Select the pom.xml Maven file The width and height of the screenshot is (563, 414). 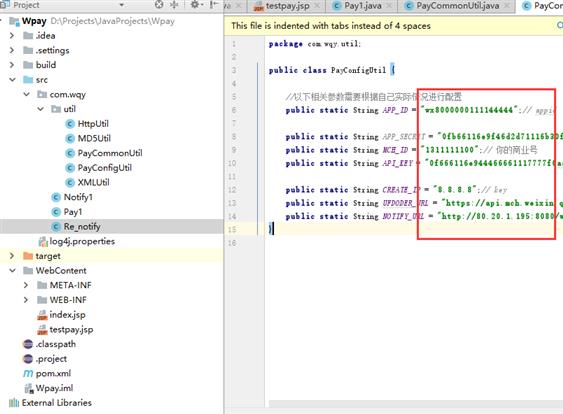(x=53, y=373)
